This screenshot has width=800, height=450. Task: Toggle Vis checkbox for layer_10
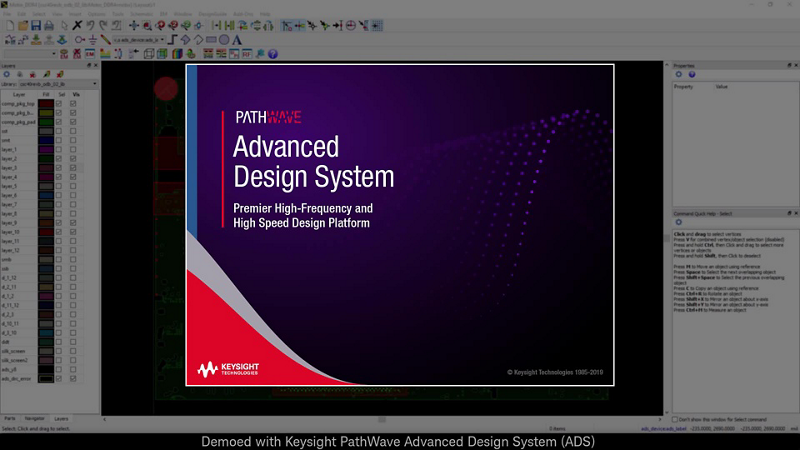pyautogui.click(x=73, y=232)
